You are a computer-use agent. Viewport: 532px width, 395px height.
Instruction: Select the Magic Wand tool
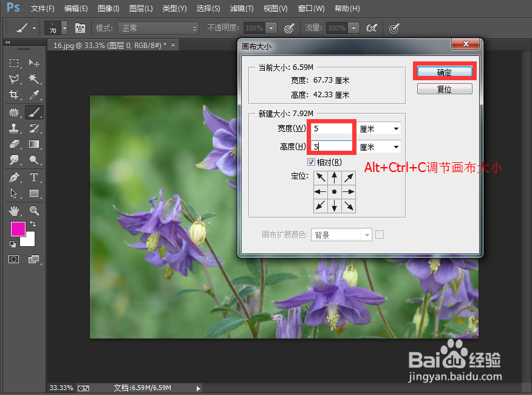34,79
